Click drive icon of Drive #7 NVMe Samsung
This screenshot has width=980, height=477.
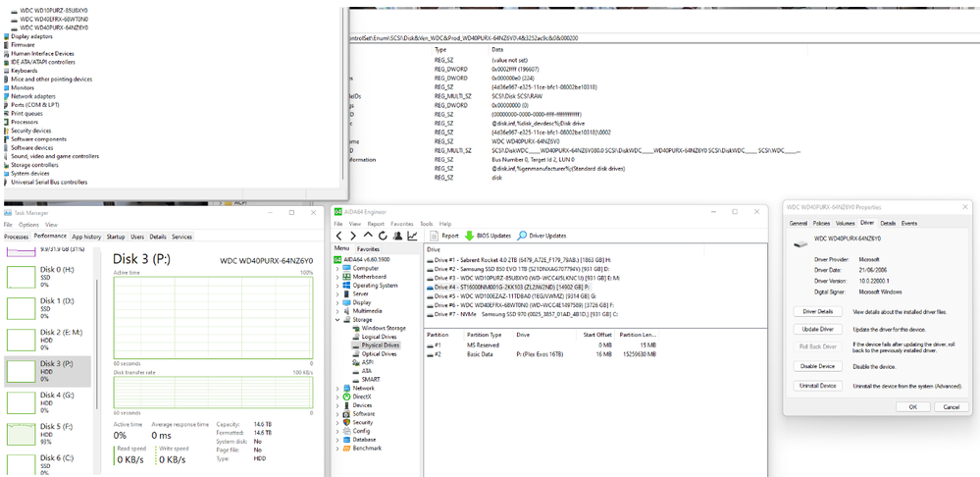click(430, 314)
